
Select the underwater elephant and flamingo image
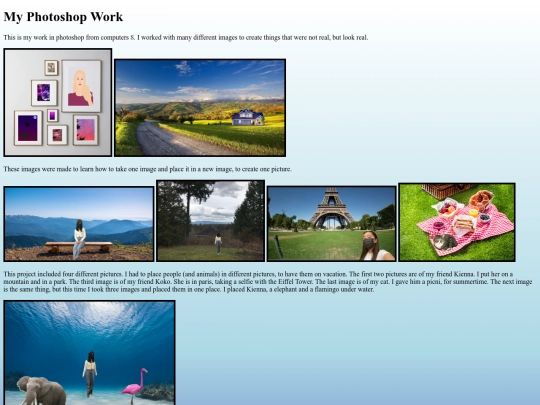[90, 353]
